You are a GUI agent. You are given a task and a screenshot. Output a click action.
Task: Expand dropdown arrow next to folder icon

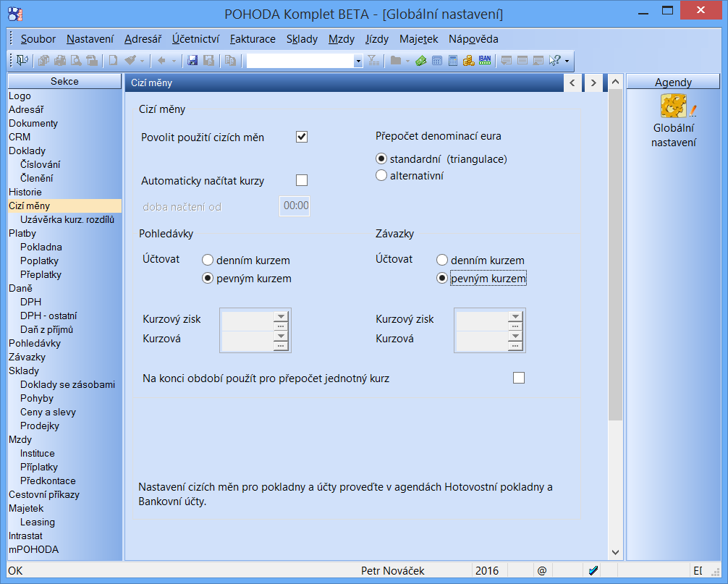[x=407, y=61]
